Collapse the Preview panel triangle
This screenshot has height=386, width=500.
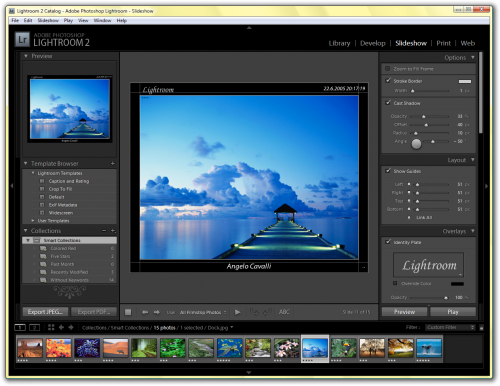[26, 56]
